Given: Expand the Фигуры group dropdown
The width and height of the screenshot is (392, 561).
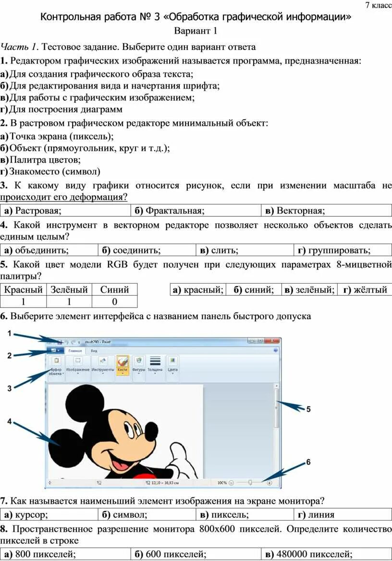Looking at the screenshot, I should (x=138, y=373).
